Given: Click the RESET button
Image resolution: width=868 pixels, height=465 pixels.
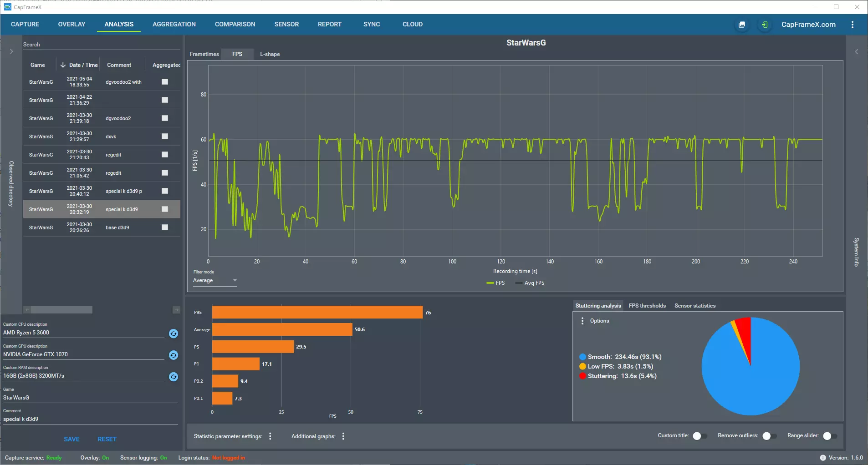Looking at the screenshot, I should pyautogui.click(x=107, y=439).
